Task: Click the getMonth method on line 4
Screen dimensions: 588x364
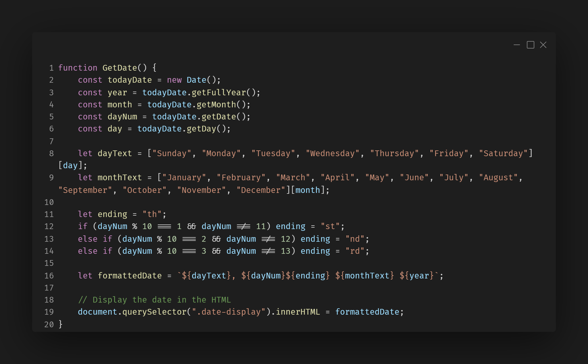Action: (216, 104)
